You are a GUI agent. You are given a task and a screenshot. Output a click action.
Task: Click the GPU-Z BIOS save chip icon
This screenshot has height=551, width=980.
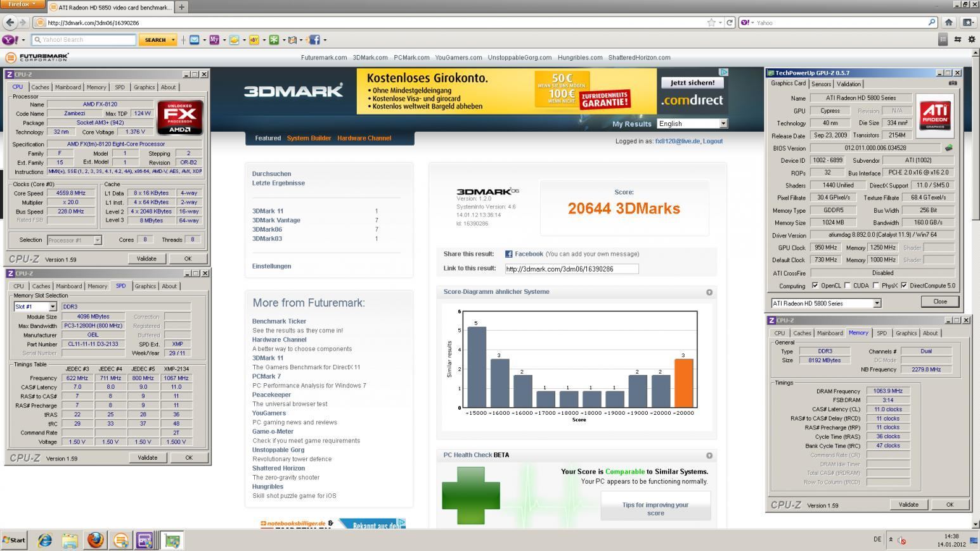(x=948, y=148)
